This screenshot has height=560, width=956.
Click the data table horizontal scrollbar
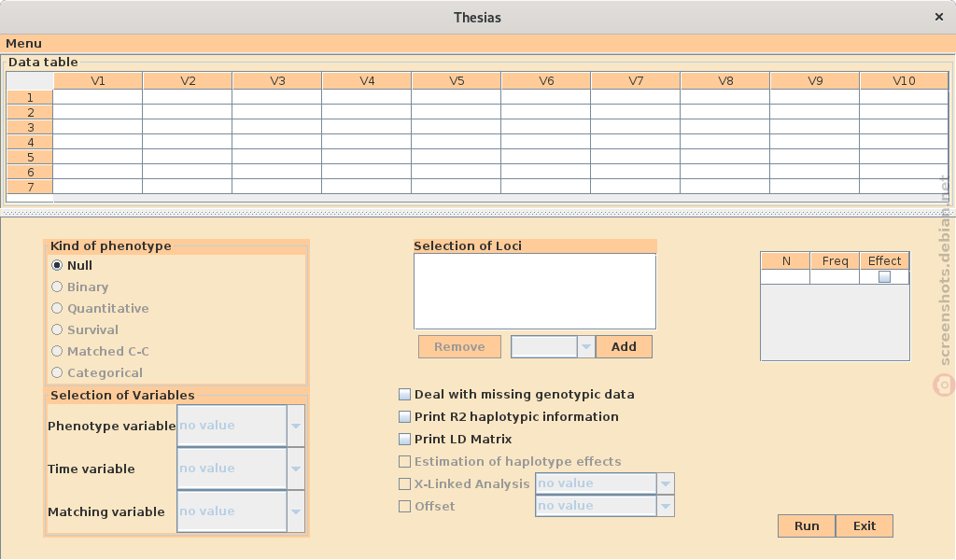pos(500,198)
